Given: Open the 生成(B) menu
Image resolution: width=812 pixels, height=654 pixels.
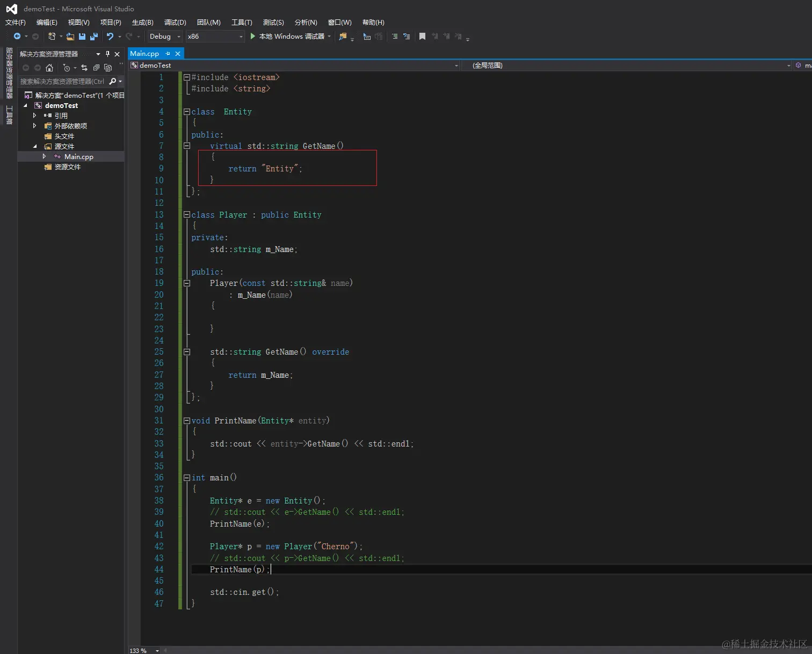Looking at the screenshot, I should [143, 23].
